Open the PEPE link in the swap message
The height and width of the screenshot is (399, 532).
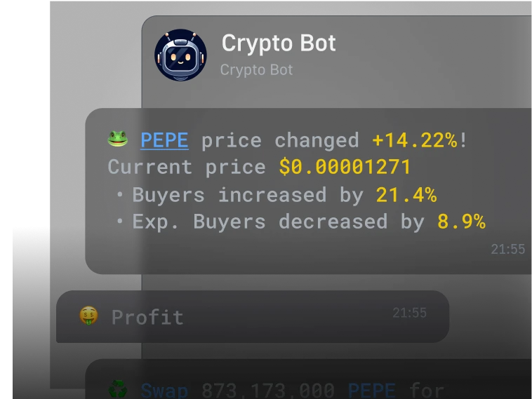click(371, 391)
